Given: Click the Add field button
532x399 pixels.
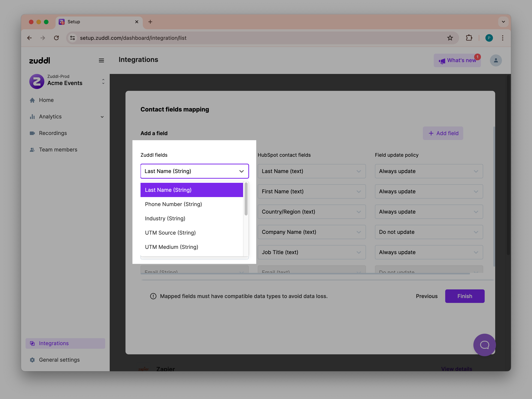Looking at the screenshot, I should tap(443, 133).
